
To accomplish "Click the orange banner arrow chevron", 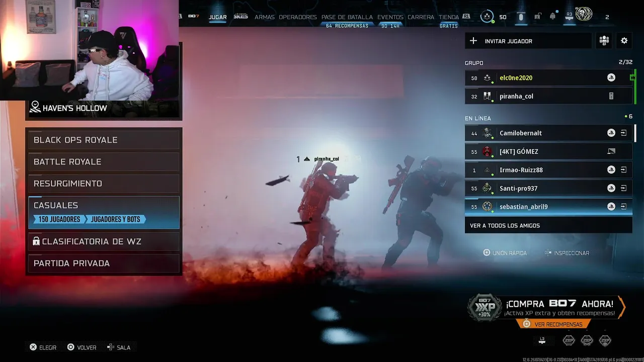I will tap(621, 307).
